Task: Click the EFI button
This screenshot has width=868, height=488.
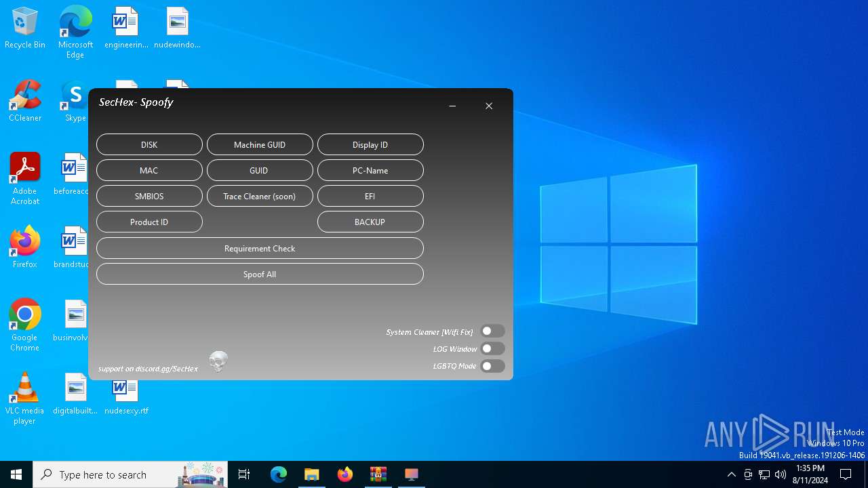Action: point(370,196)
